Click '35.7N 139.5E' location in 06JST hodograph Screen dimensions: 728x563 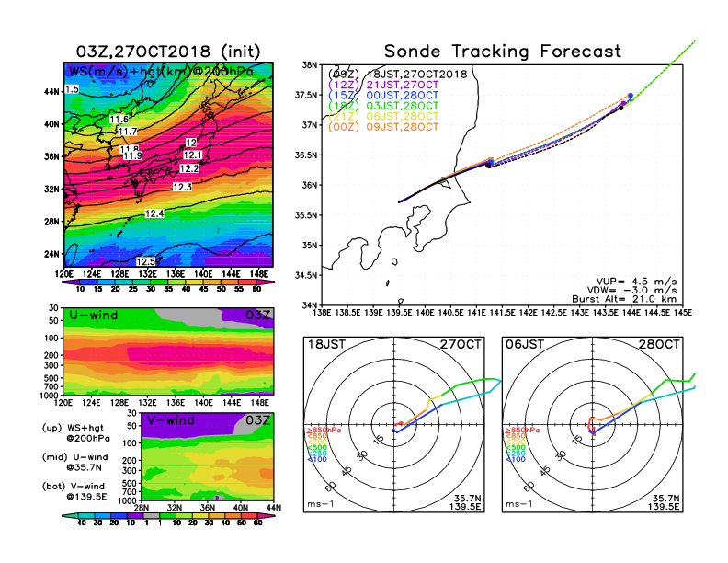pos(664,502)
